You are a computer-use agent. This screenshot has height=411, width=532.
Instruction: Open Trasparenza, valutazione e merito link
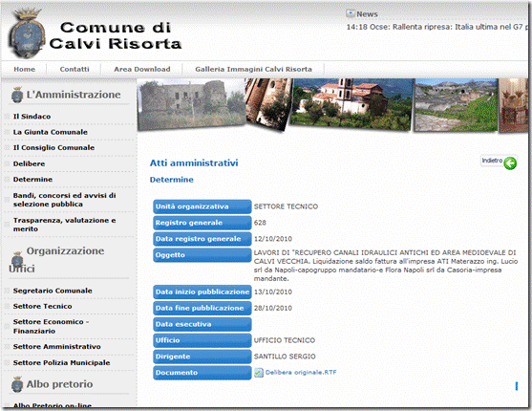tap(64, 225)
